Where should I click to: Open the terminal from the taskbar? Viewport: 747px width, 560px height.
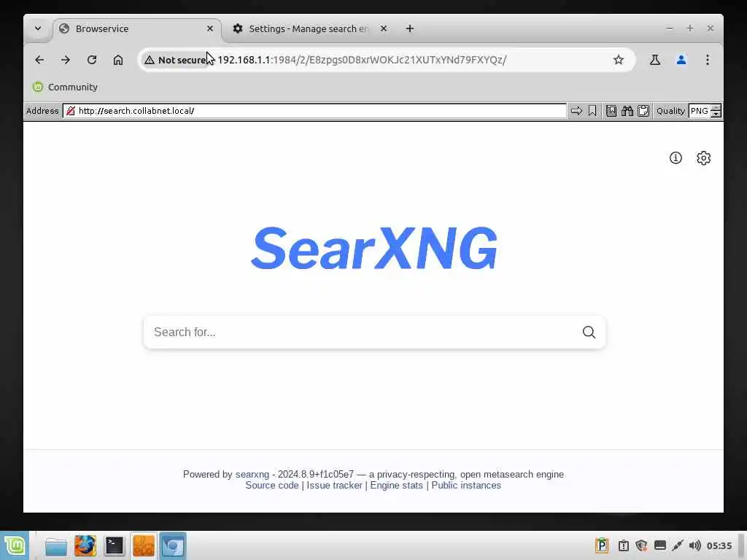point(115,546)
